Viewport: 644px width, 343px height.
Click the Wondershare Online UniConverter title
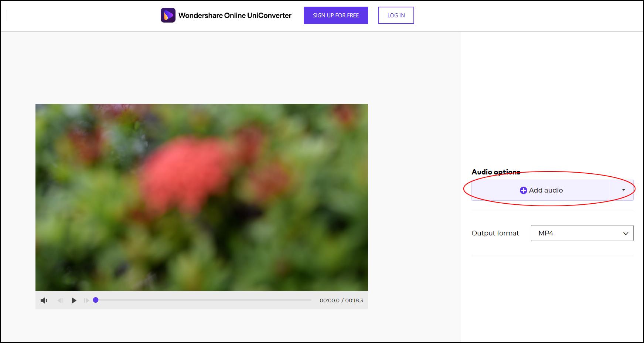[235, 16]
